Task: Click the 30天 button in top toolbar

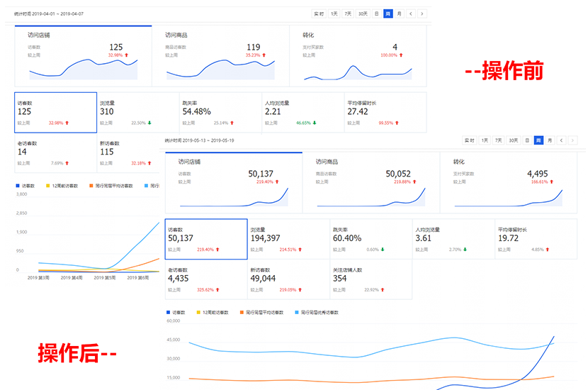Action: pos(363,13)
